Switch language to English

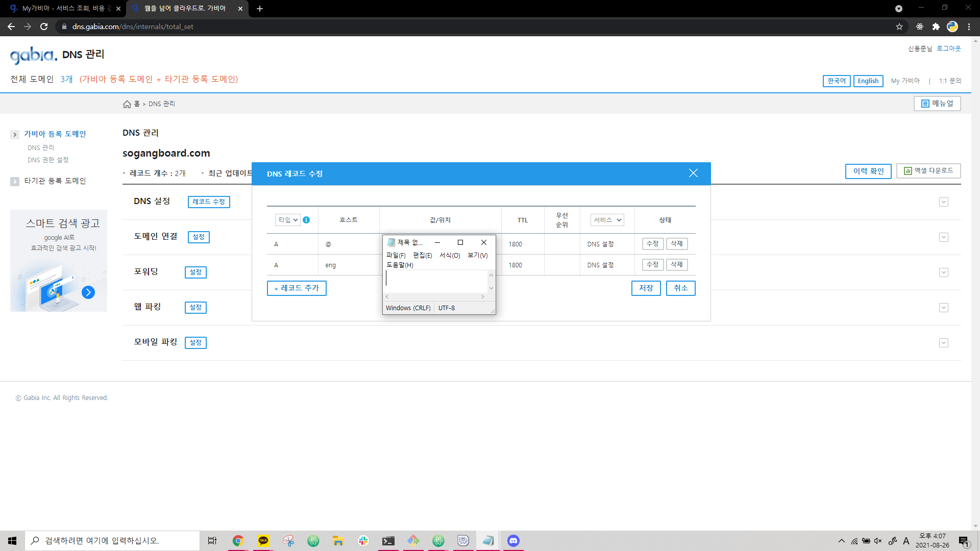point(868,81)
